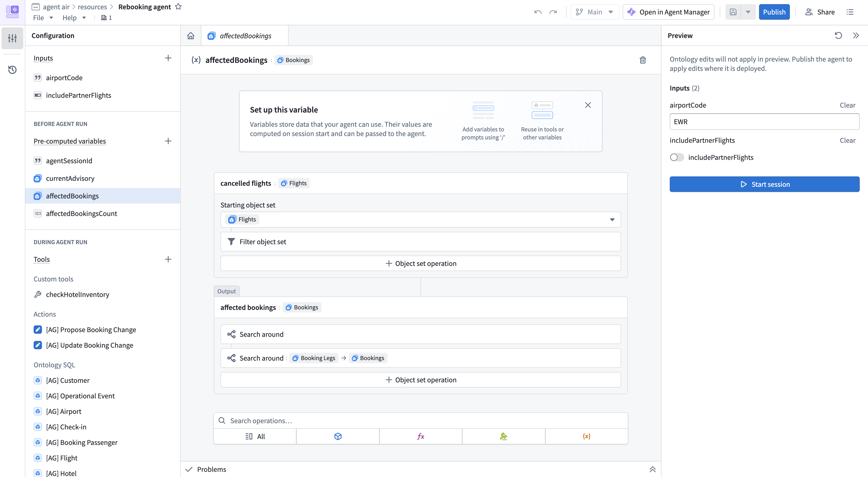Open the configuration sliders sidebar icon
Screen dimensions: 868x477
(12, 38)
